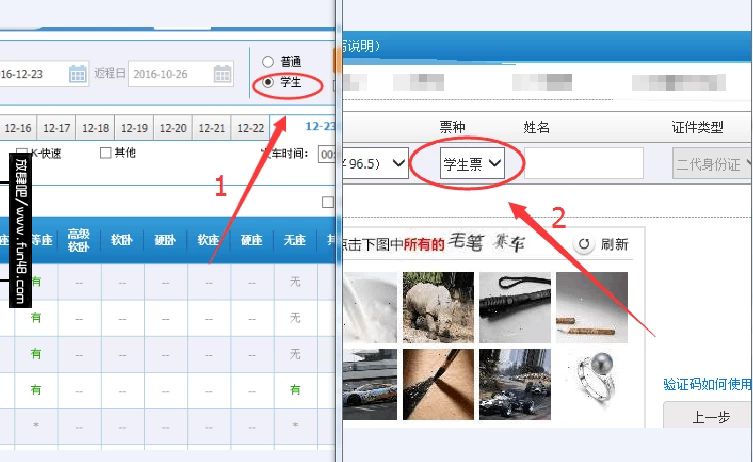
Task: Open the 学生票 ticket type dropdown
Action: [472, 163]
